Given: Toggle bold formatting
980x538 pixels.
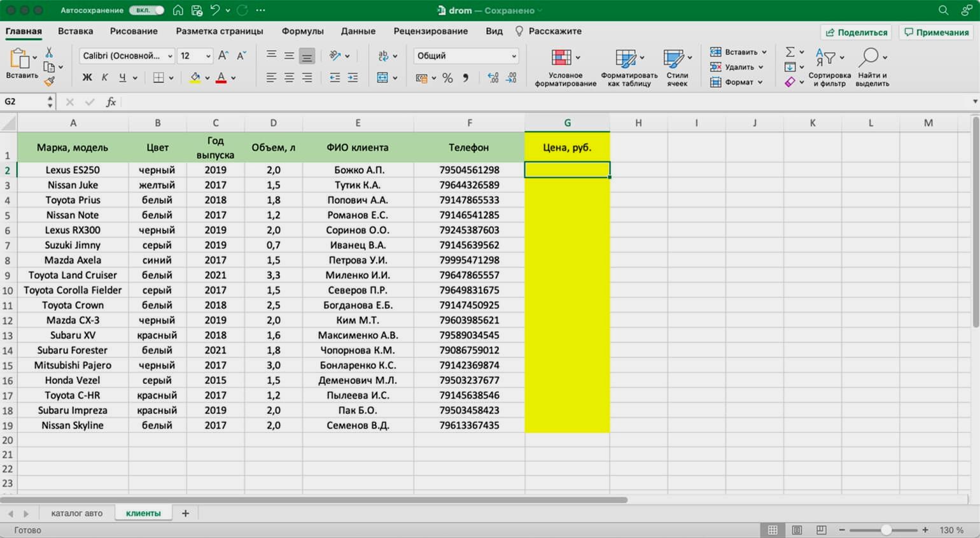Looking at the screenshot, I should click(87, 78).
